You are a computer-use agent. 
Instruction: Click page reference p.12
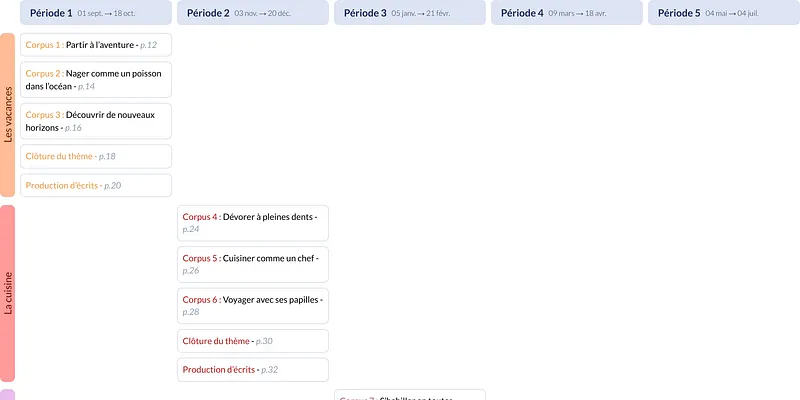148,45
